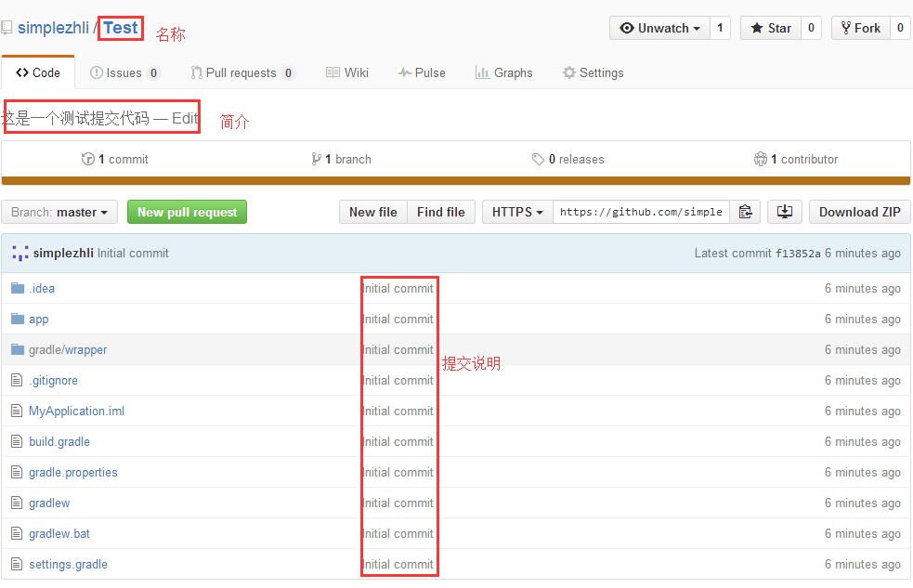View the 0 releases page
Image resolution: width=913 pixels, height=588 pixels.
tap(567, 159)
